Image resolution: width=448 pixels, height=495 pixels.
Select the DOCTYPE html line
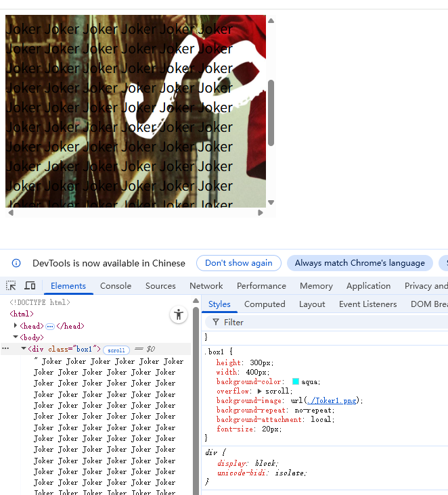pos(40,302)
